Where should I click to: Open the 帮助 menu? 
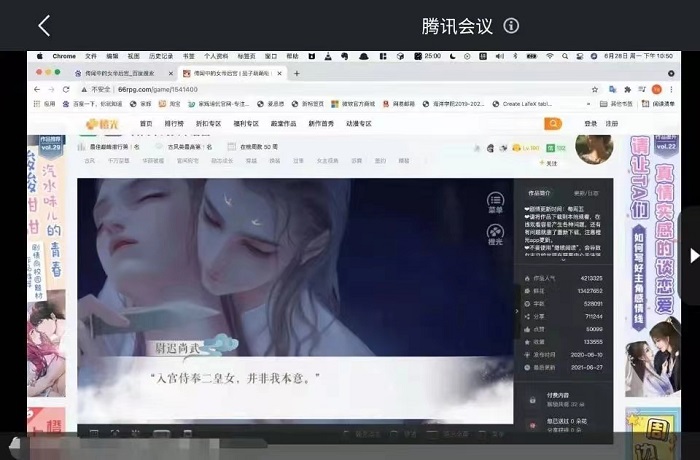[x=292, y=56]
